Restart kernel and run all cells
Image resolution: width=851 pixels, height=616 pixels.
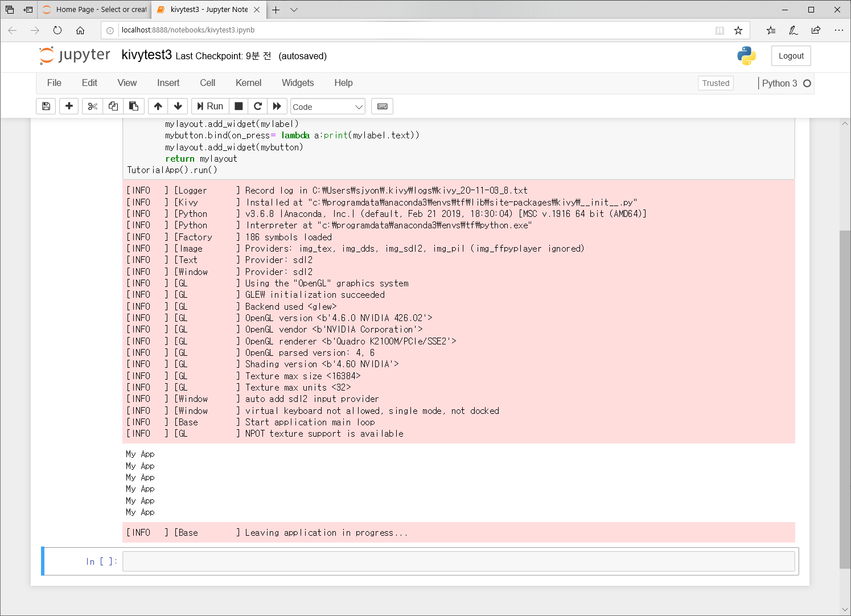point(277,106)
